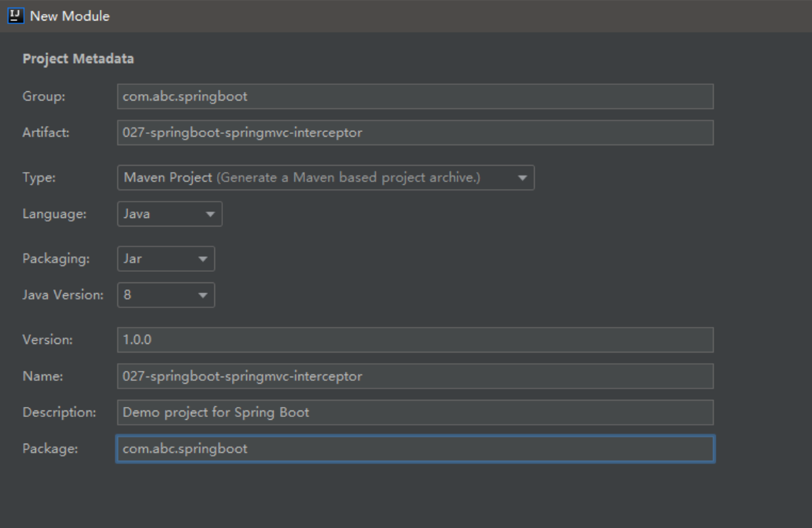Click the Description field with Demo project text

(415, 413)
